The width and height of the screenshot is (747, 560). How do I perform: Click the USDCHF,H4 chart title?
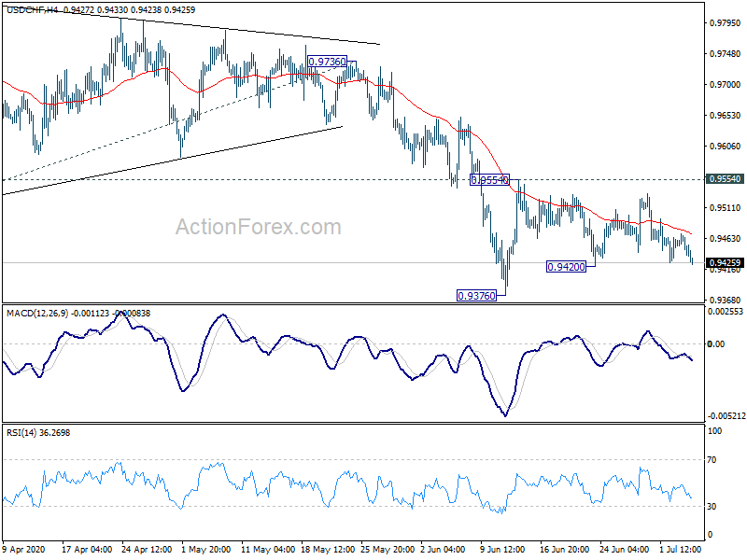(32, 9)
